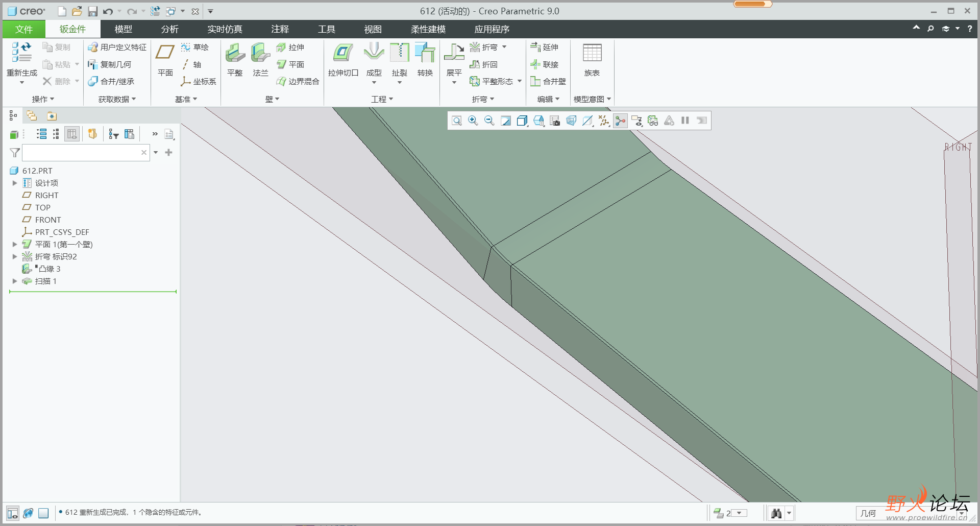980x526 pixels.
Task: Click the Zoom Out icon in the graphics toolbar
Action: coord(489,121)
